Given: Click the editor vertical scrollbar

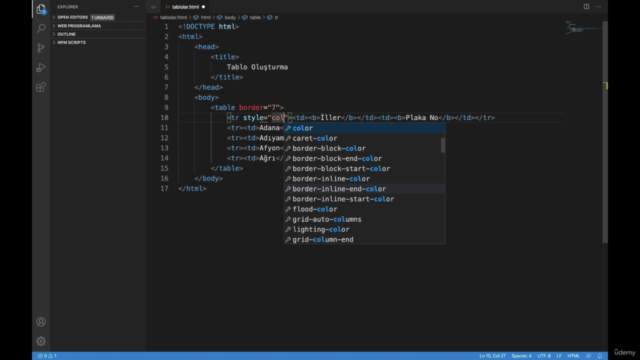Looking at the screenshot, I should pos(605,131).
